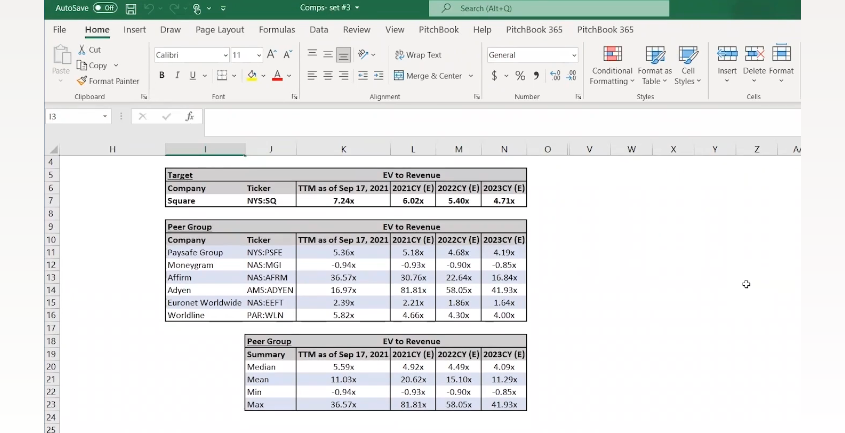Screen dimensions: 845x433
Task: Open the PitchBook ribbon tab
Action: (439, 30)
